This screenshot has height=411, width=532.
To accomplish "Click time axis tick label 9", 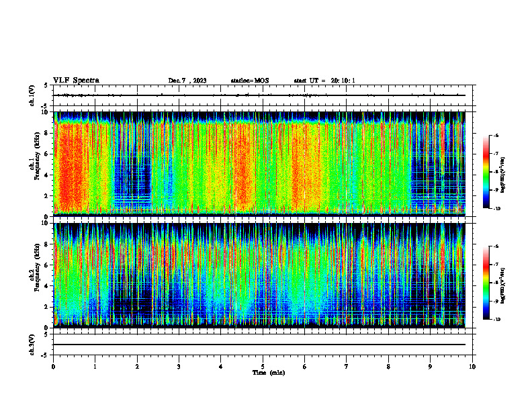I will pyautogui.click(x=430, y=367).
